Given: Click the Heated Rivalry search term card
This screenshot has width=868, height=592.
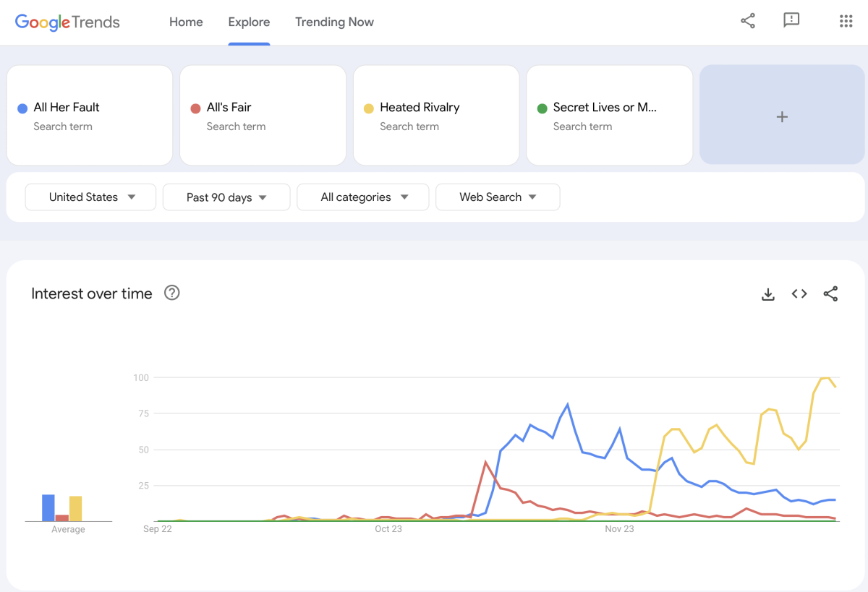Looking at the screenshot, I should [436, 116].
